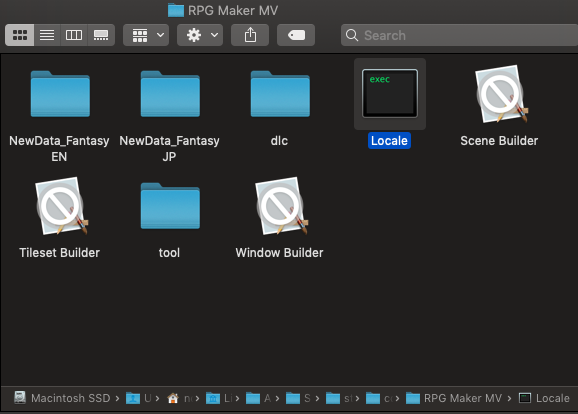The width and height of the screenshot is (578, 414).
Task: Click the Scene Builder name label
Action: click(499, 140)
